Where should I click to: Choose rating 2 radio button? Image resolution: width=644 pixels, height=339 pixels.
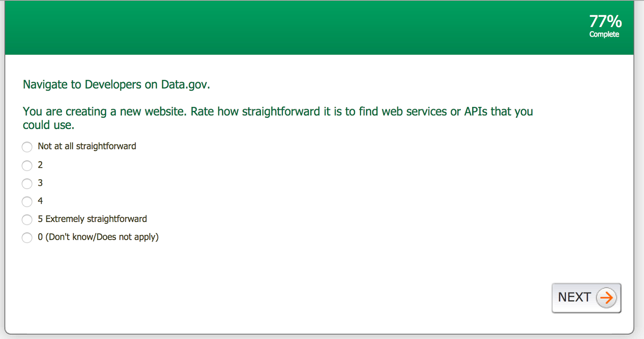[x=27, y=165]
